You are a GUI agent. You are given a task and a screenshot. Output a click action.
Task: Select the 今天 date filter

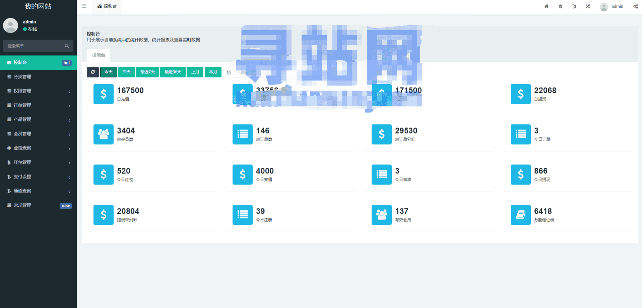tap(109, 72)
